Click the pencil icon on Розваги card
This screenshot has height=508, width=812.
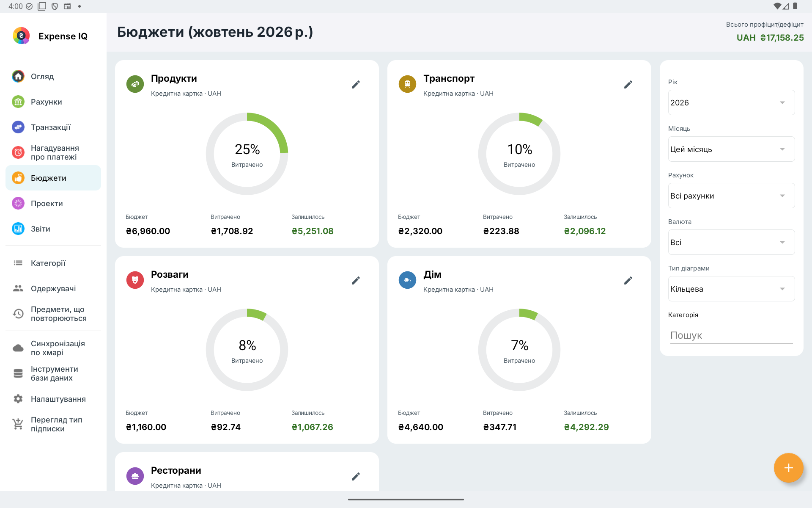356,281
